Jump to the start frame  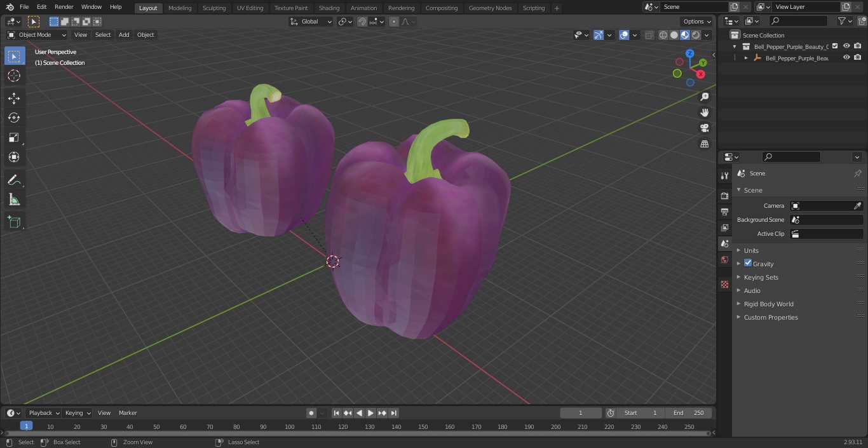pyautogui.click(x=336, y=413)
